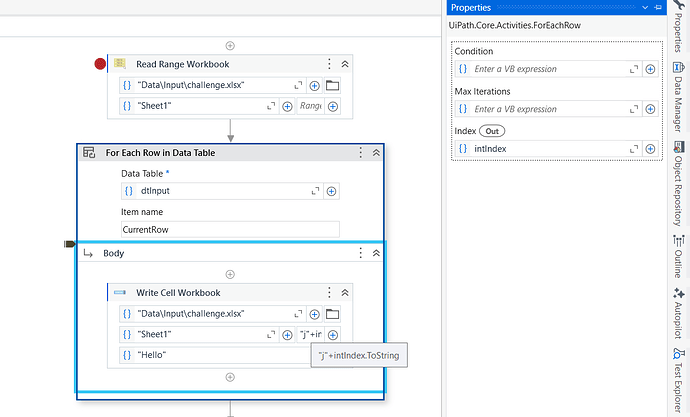Screen dimensions: 690x417
Task: Collapse the Read Range Workbook activity
Action: tap(345, 64)
